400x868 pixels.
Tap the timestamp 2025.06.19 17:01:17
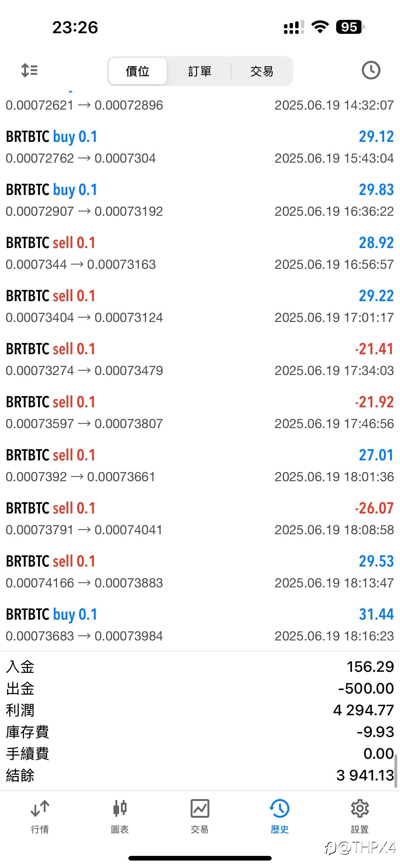point(334,317)
